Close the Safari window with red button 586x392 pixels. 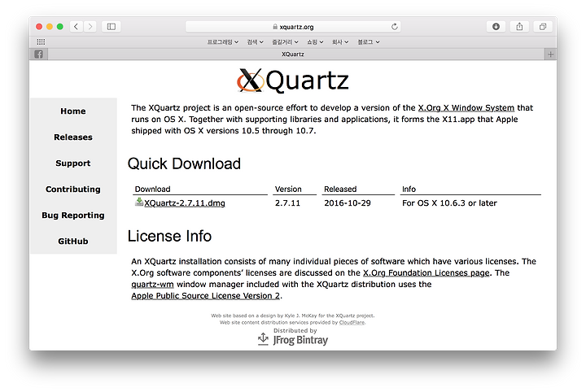[39, 27]
